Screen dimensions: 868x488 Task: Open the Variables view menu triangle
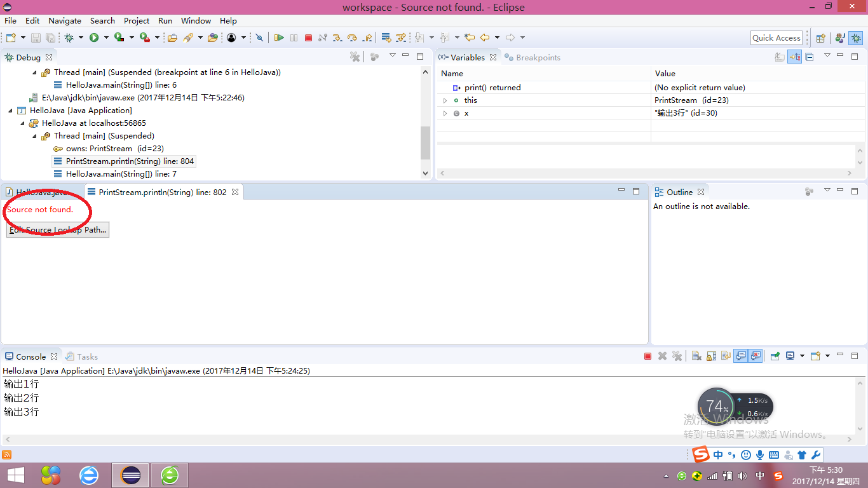[x=827, y=55]
